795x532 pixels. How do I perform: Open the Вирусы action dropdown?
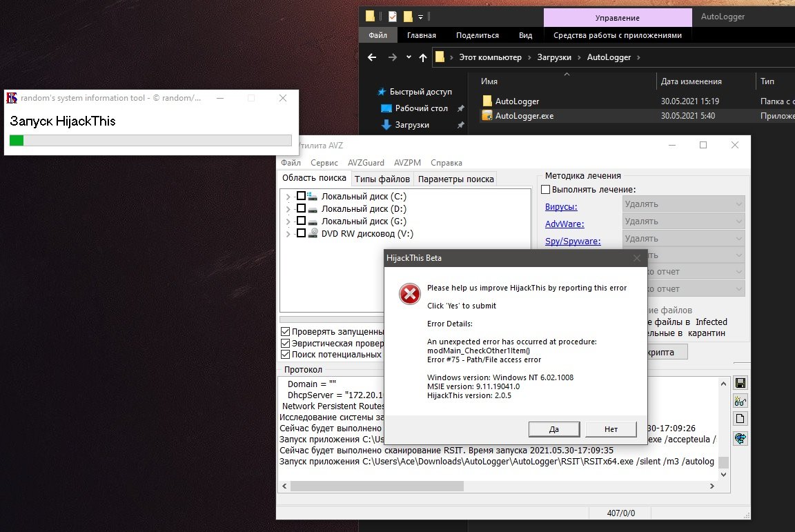click(683, 204)
